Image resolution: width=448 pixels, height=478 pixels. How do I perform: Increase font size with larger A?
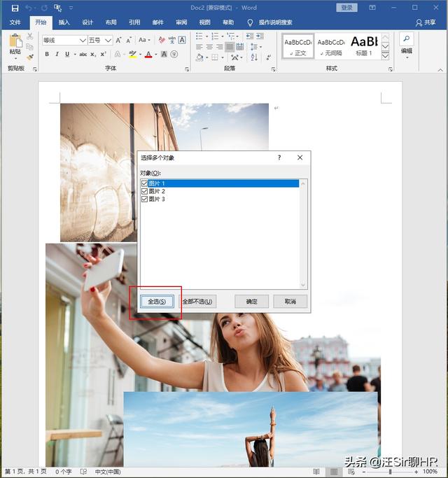pos(118,40)
